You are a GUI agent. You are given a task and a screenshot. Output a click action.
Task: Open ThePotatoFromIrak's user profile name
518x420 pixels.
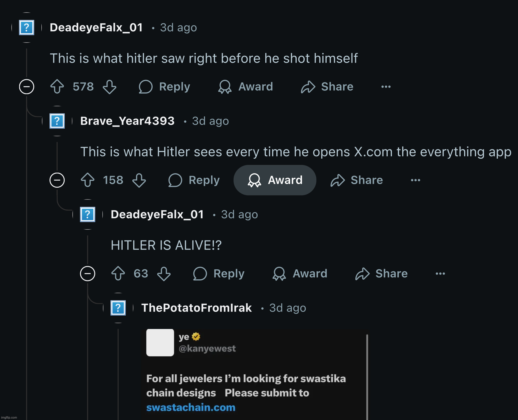(x=197, y=308)
